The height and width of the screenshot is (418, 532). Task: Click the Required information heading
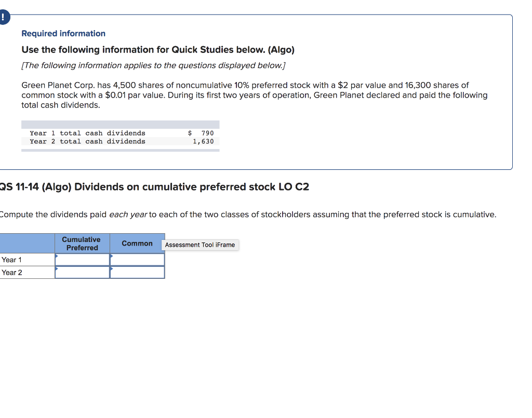tap(63, 33)
